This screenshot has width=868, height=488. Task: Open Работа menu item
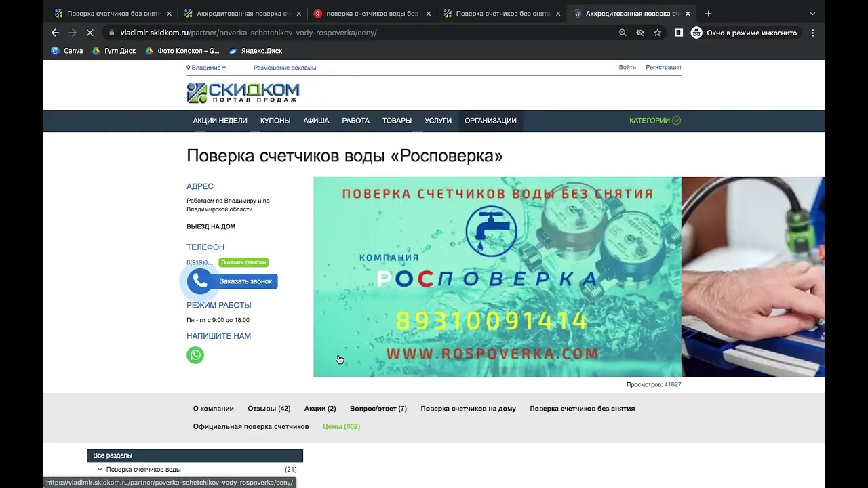click(x=355, y=121)
